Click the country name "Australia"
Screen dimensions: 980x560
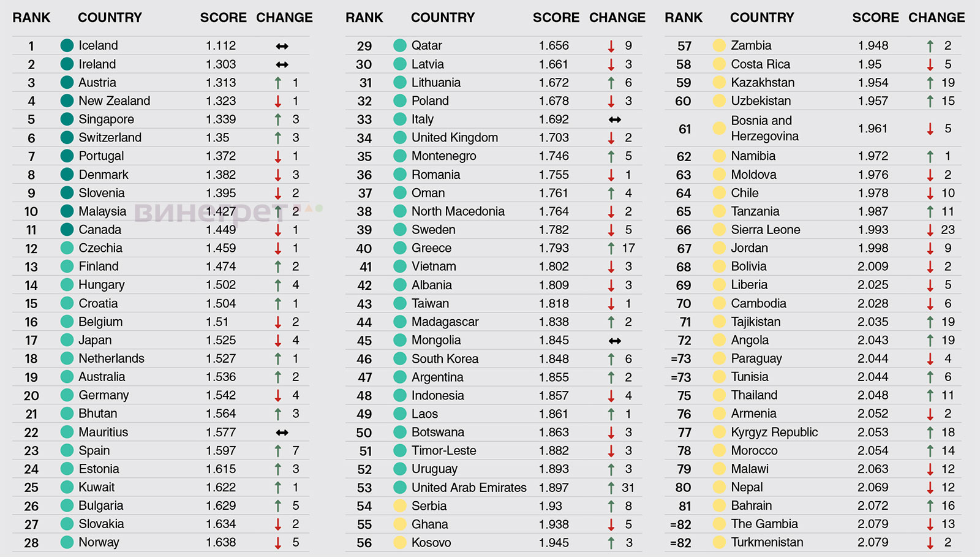tap(102, 377)
